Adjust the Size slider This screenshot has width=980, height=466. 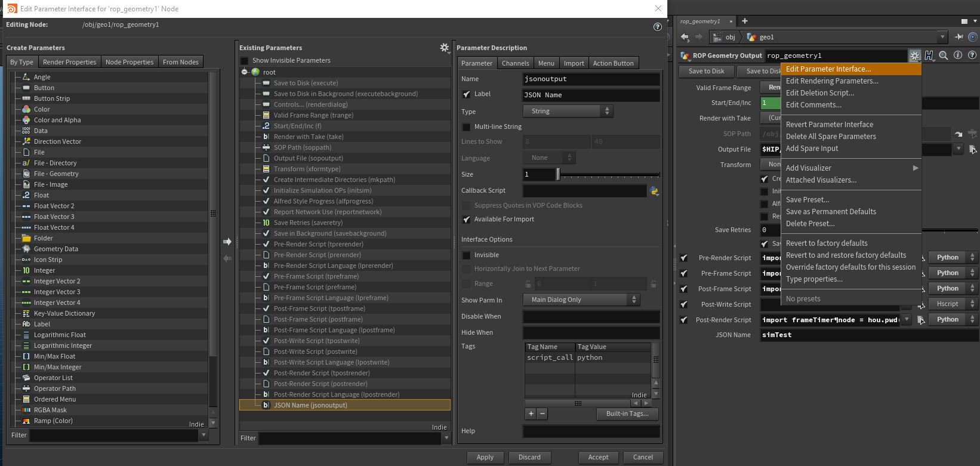pos(609,174)
